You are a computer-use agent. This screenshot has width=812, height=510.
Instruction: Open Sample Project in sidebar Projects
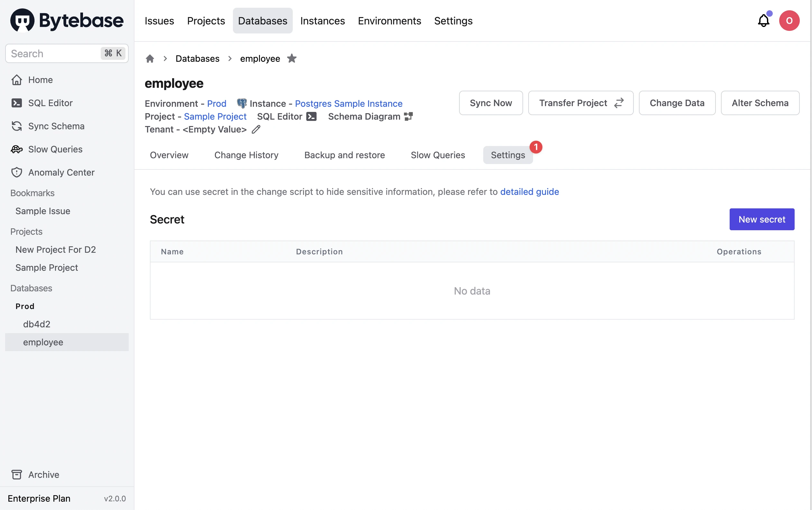47,268
